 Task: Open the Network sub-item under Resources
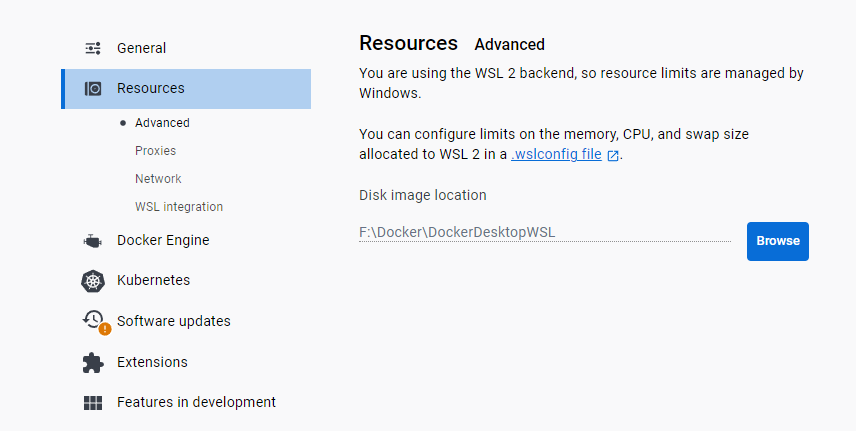pyautogui.click(x=158, y=179)
